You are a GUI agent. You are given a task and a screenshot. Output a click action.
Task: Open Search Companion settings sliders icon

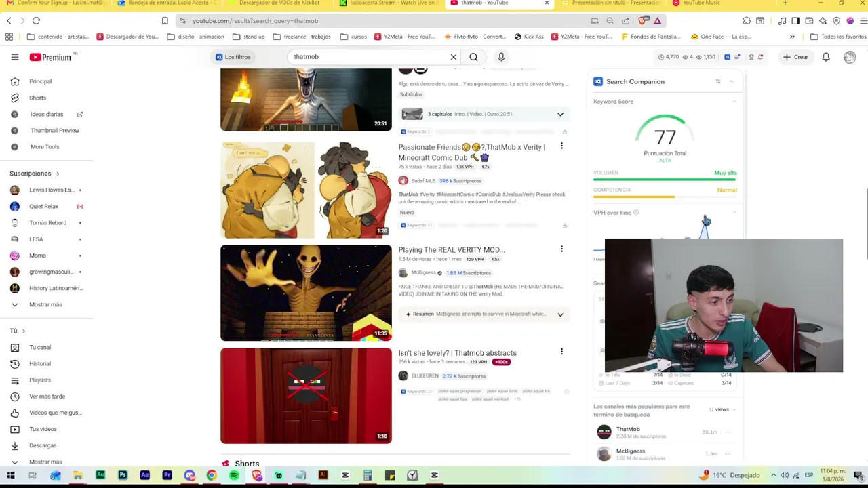coord(717,81)
